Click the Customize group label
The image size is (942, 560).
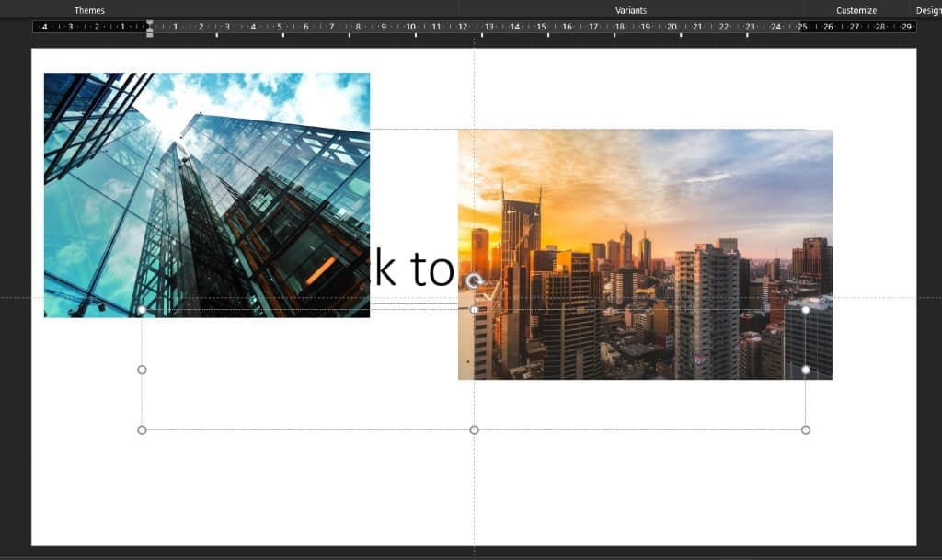856,10
